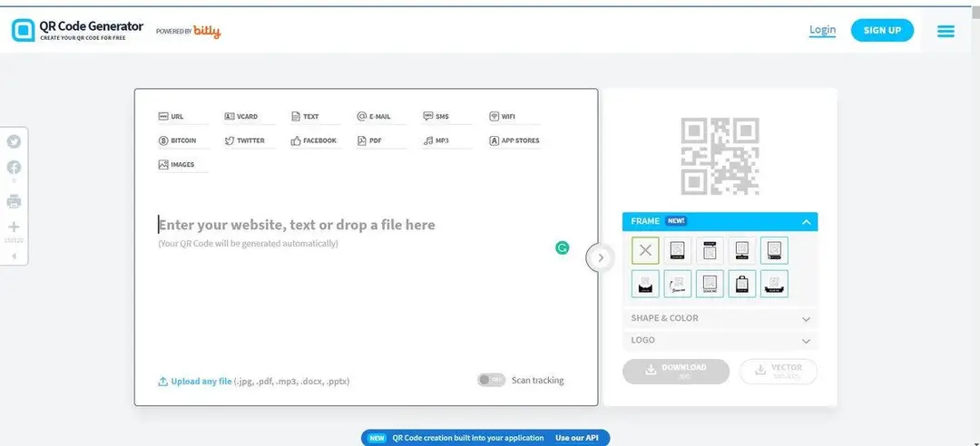This screenshot has height=446, width=980.
Task: Select the handwritten arrow scan-me frame
Action: pos(678,284)
